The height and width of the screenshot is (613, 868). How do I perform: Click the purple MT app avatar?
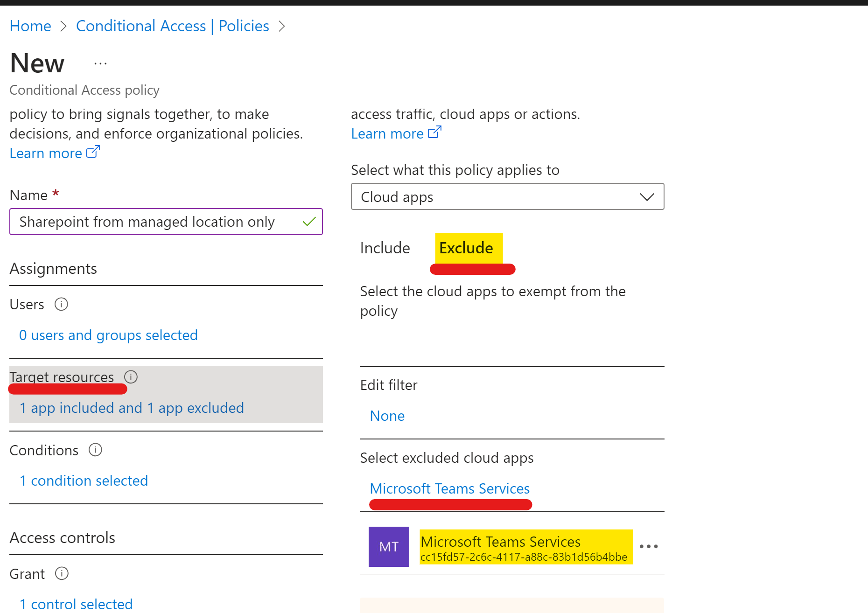coord(389,547)
